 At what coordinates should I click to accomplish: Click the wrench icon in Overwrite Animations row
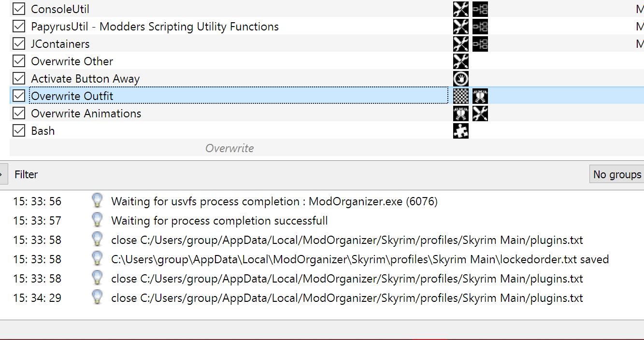(480, 113)
